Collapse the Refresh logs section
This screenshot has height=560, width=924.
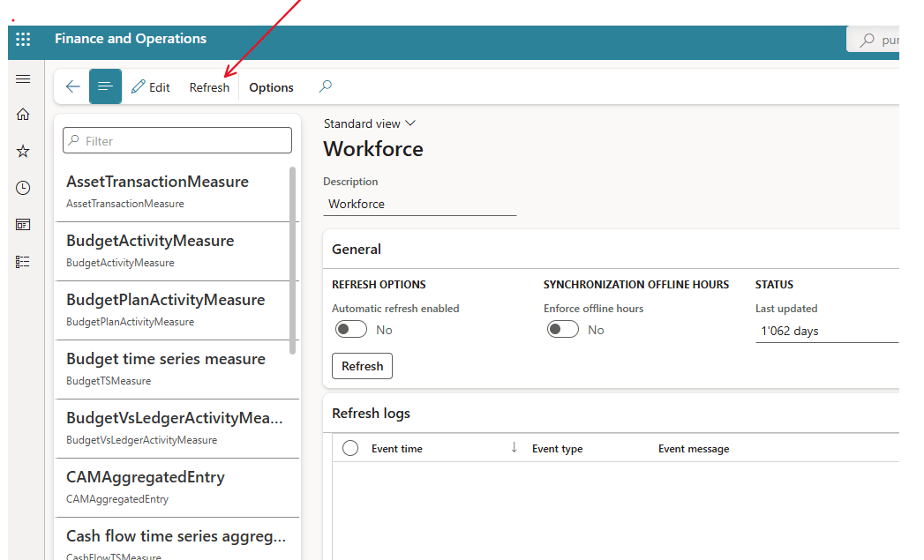pos(371,413)
